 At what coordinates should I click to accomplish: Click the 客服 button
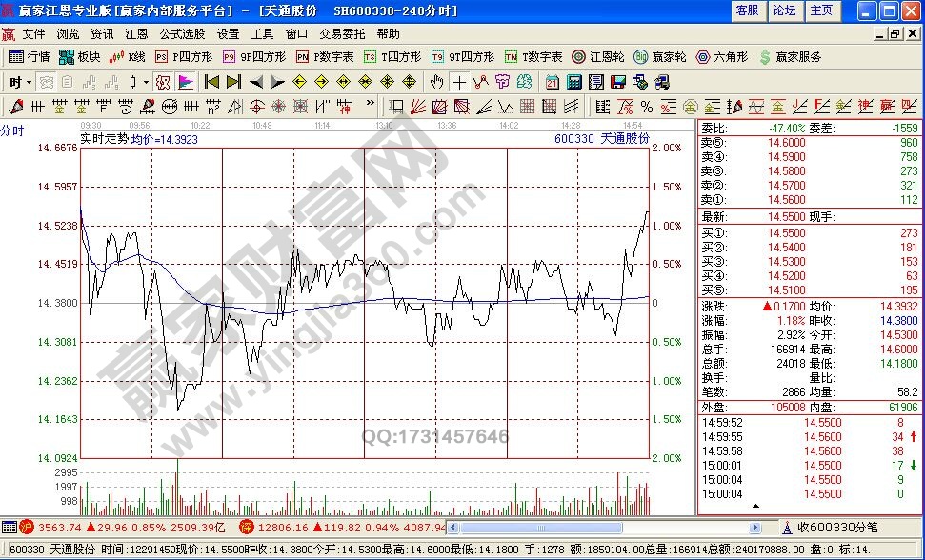click(x=748, y=10)
